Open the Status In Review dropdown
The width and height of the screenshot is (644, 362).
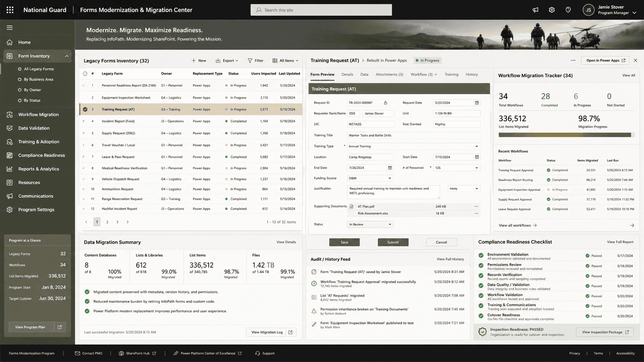click(x=370, y=224)
